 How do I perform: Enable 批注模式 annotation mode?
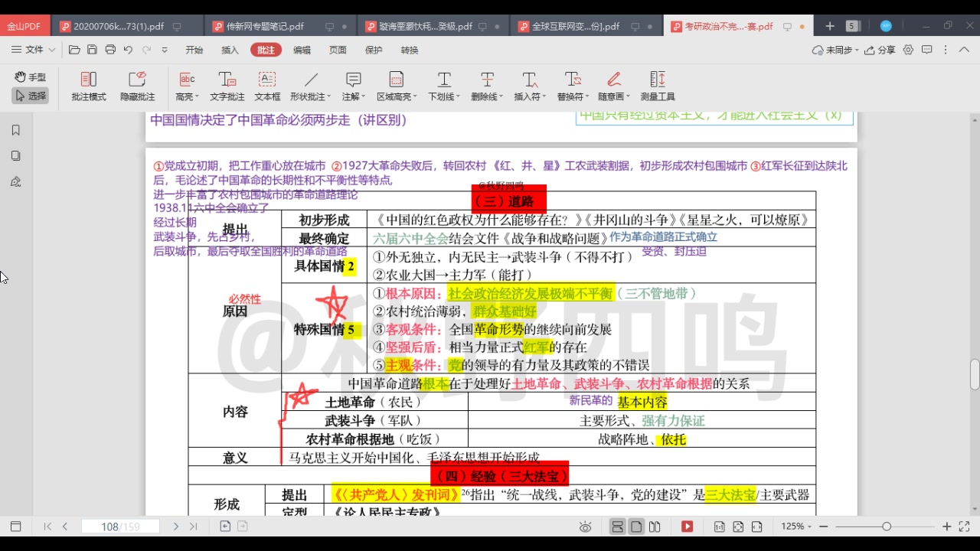point(89,86)
